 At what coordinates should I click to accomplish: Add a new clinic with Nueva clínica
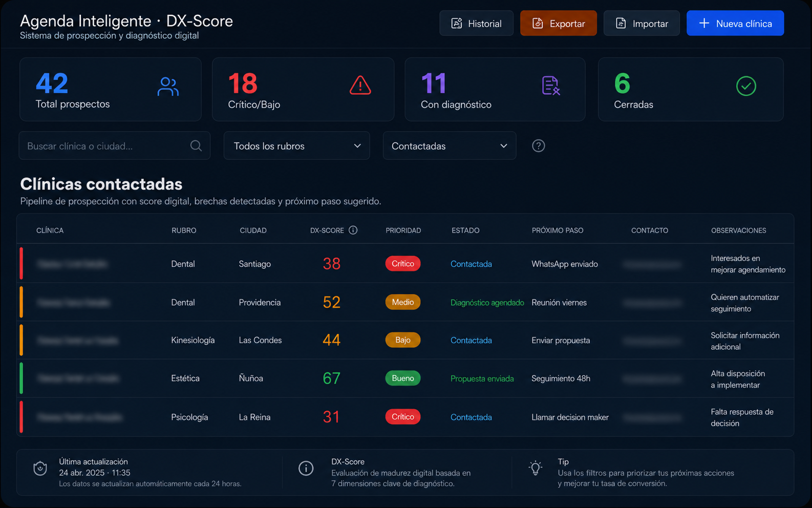(x=735, y=23)
